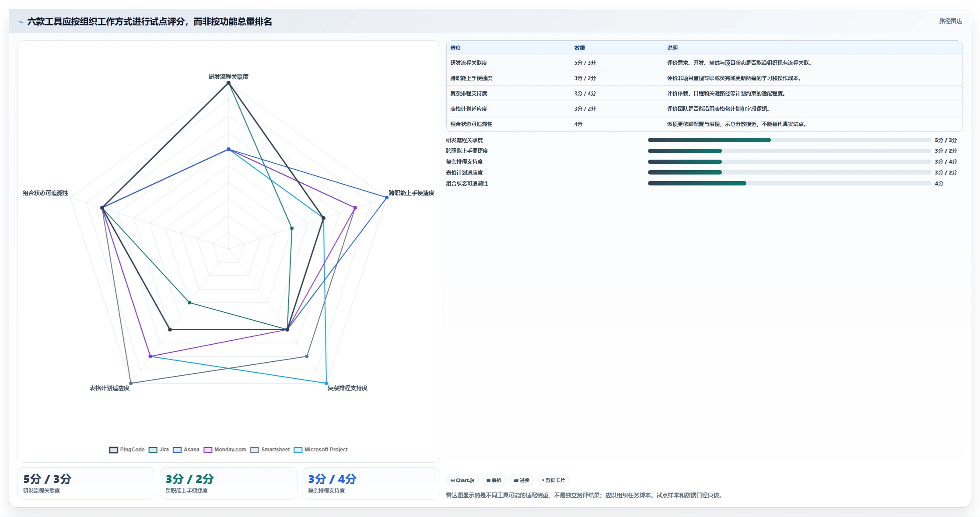Viewport: 980px width, 517px height.
Task: Click description 评价非项目管理专职成员完成更新所需的学习和操作成本
Action: (x=734, y=78)
